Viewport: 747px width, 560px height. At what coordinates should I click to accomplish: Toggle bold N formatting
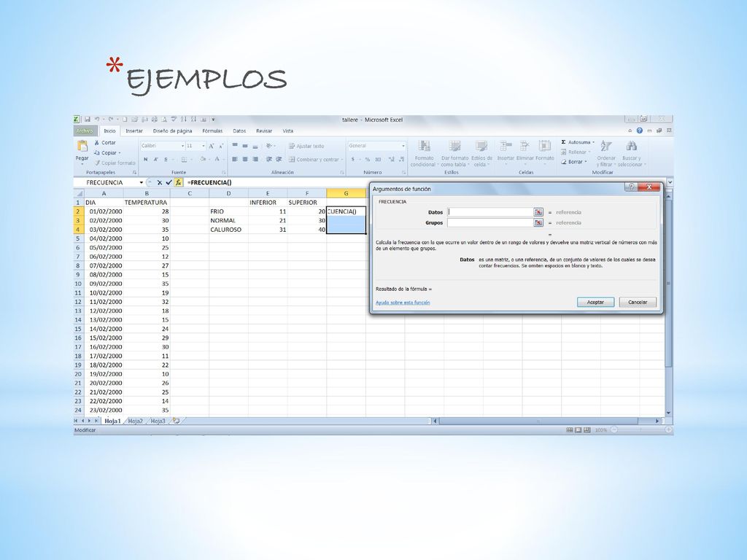146,160
